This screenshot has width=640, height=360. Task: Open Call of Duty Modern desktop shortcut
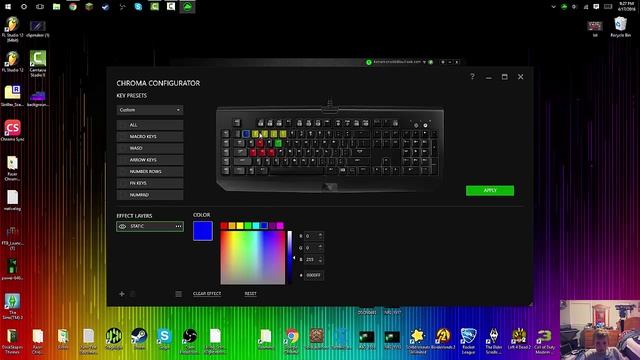[544, 340]
